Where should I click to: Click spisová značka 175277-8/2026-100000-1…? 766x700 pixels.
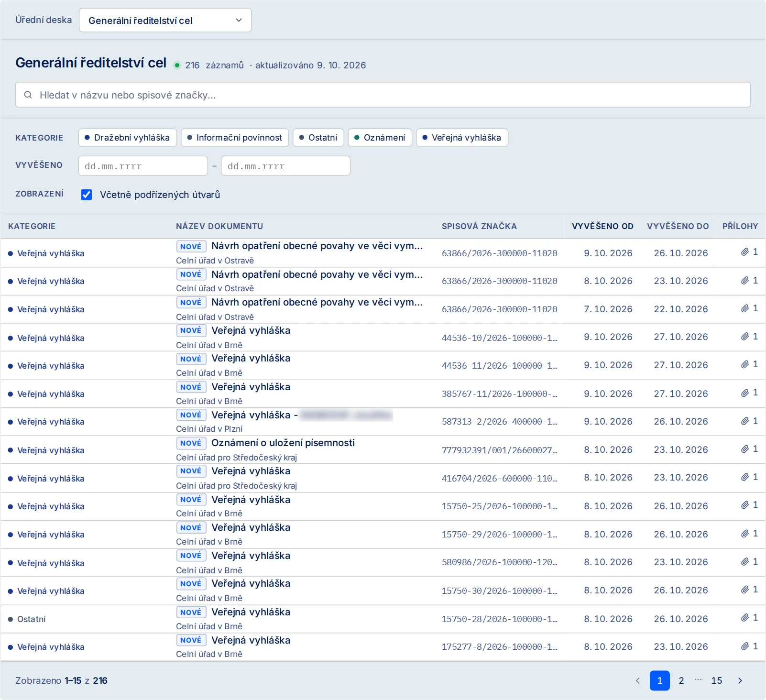[499, 646]
